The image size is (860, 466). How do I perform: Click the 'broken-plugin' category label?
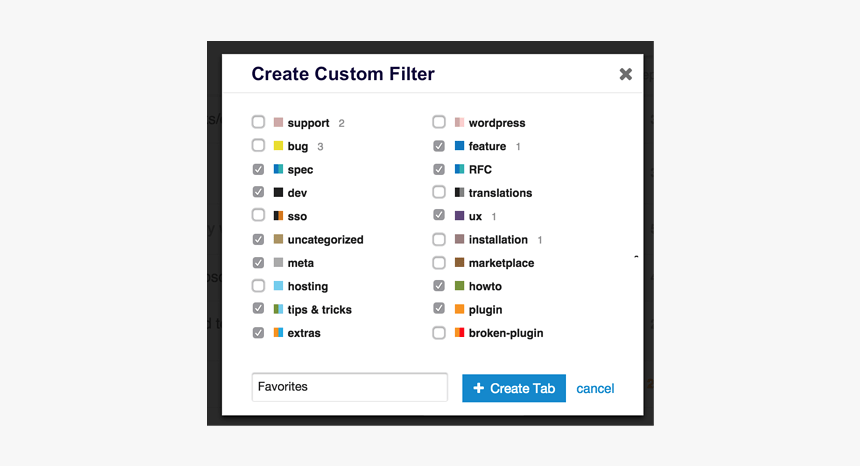[x=506, y=333]
